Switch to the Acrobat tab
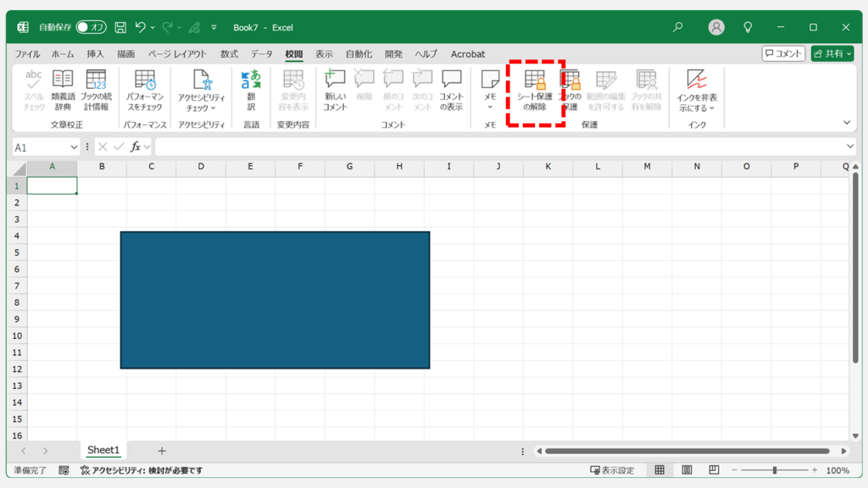This screenshot has height=488, width=868. click(x=467, y=53)
